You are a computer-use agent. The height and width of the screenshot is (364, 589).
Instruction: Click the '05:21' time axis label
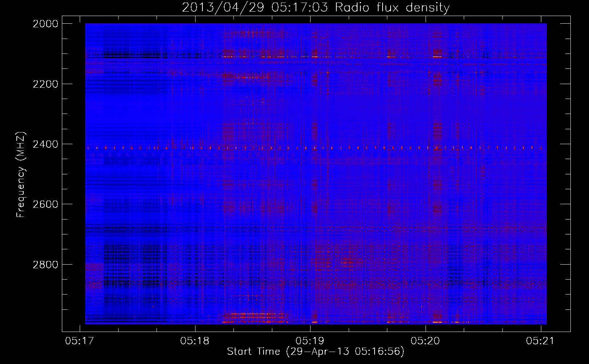pyautogui.click(x=540, y=341)
